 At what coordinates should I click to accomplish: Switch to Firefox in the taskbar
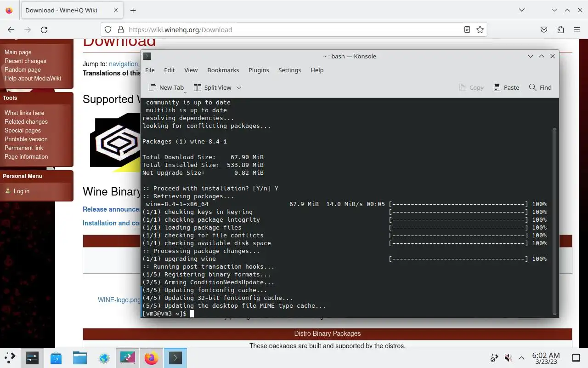pos(151,358)
